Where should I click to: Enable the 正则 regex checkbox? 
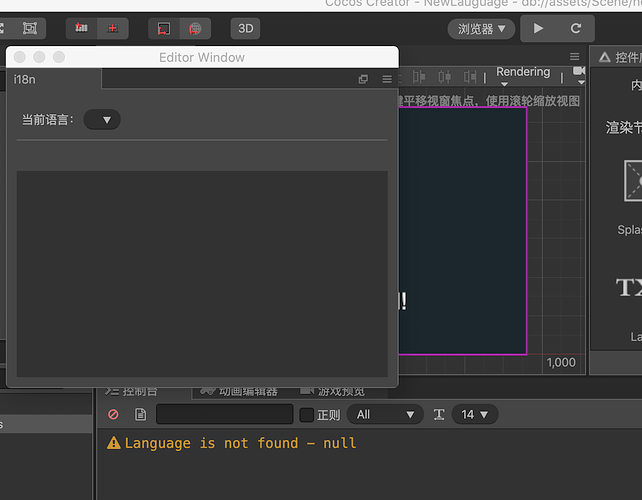point(306,415)
